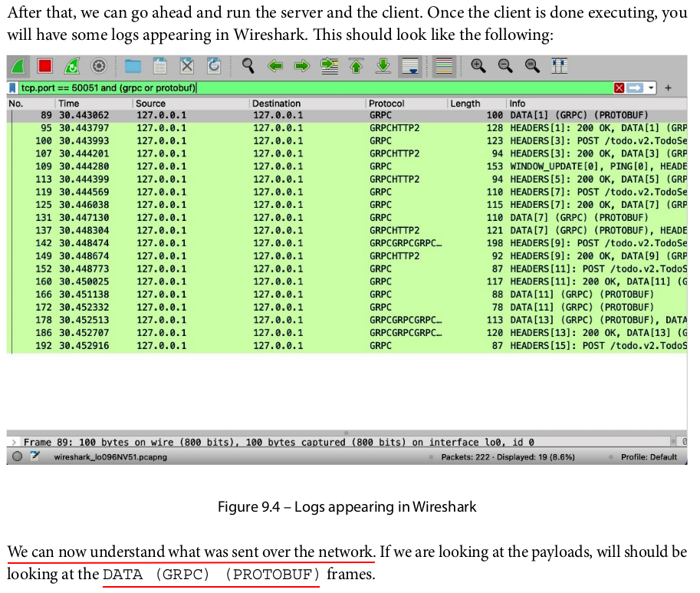Viewport: 700px width, 593px height.
Task: Select packet 89 at 30.443062
Action: [347, 115]
